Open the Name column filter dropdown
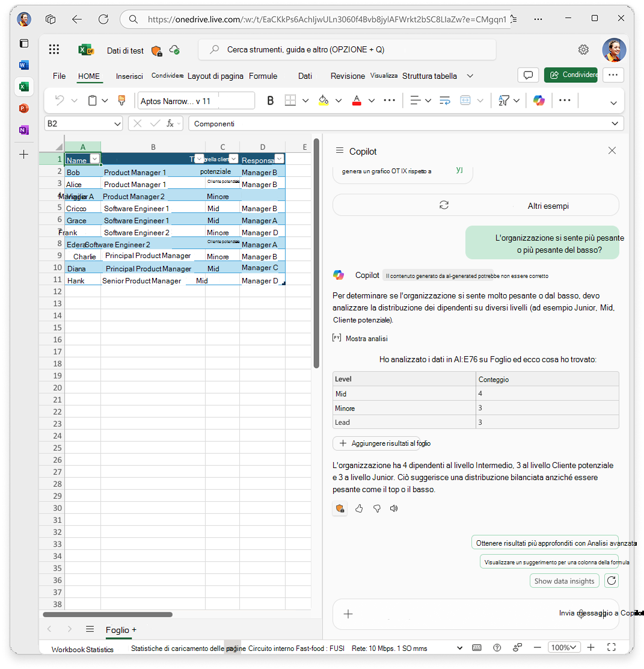Viewport: 644px width, 669px height. [x=94, y=159]
